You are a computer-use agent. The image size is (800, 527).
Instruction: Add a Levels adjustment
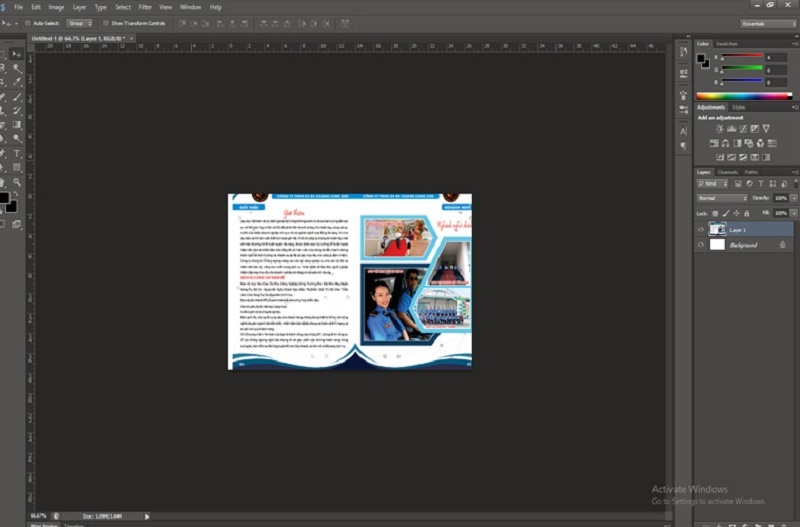732,129
